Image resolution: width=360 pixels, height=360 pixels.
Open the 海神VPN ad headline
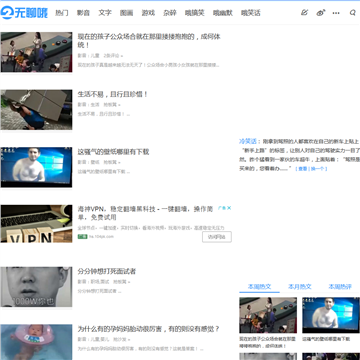coord(145,213)
